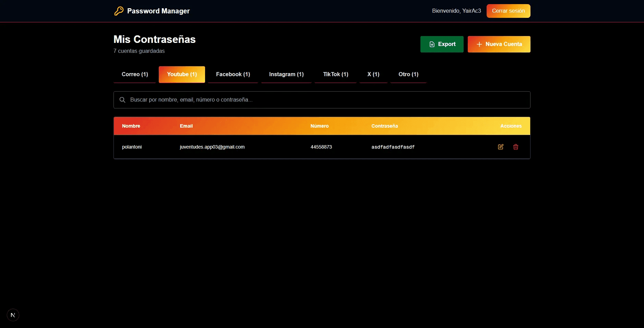Click the juventudes.app03@gmail.com email cell

point(212,147)
